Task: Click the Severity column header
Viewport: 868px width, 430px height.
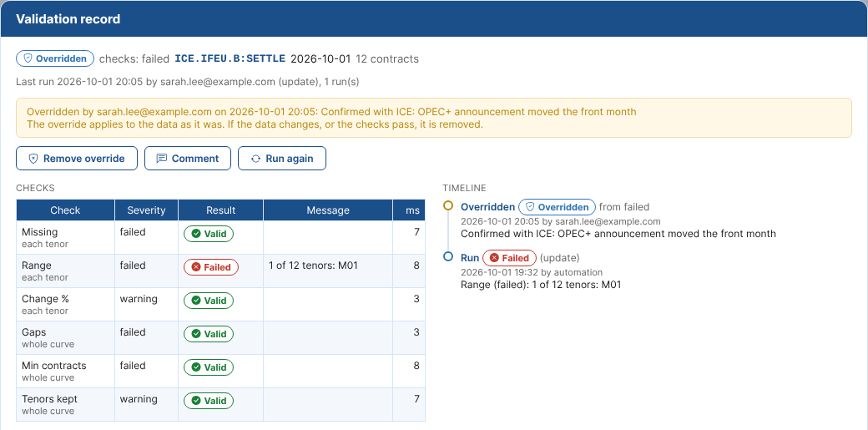Action: [x=146, y=210]
